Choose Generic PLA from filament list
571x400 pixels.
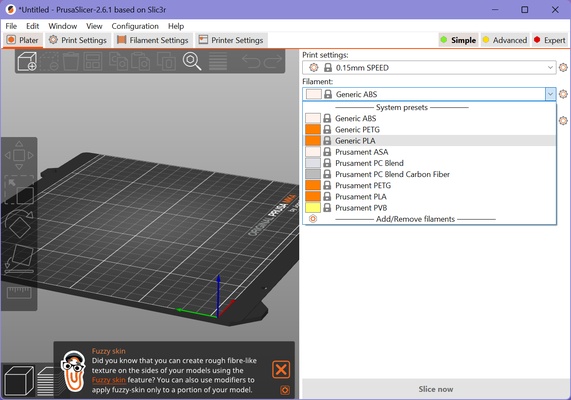[x=429, y=141]
